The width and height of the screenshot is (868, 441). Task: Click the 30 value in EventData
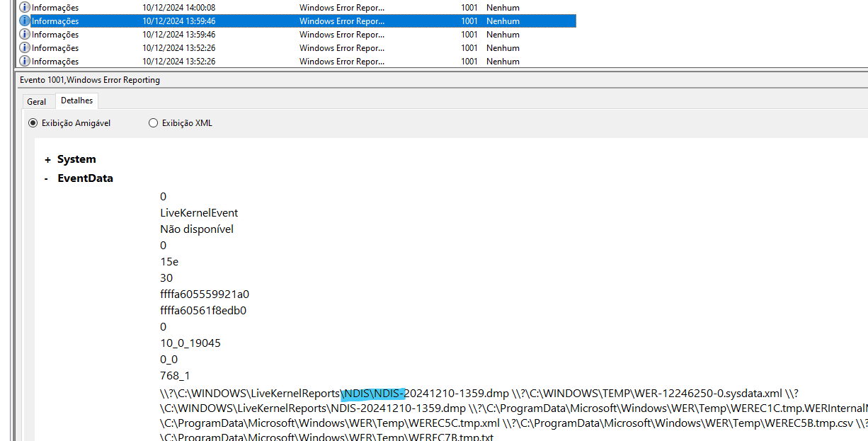(x=166, y=278)
